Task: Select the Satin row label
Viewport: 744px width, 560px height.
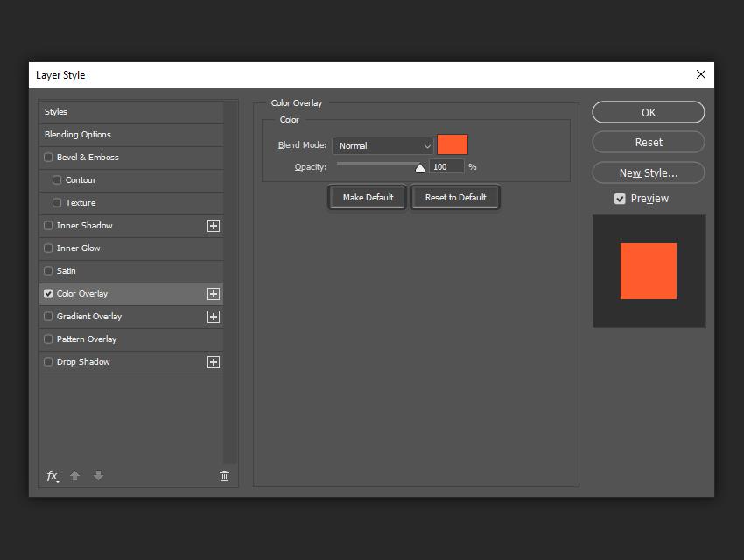Action: (66, 270)
